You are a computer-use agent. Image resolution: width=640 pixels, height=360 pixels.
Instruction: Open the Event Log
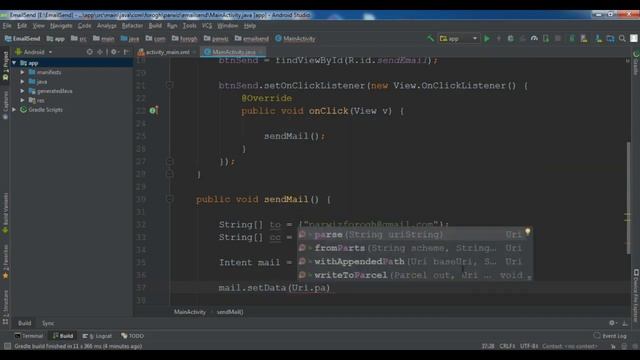[x=610, y=336]
